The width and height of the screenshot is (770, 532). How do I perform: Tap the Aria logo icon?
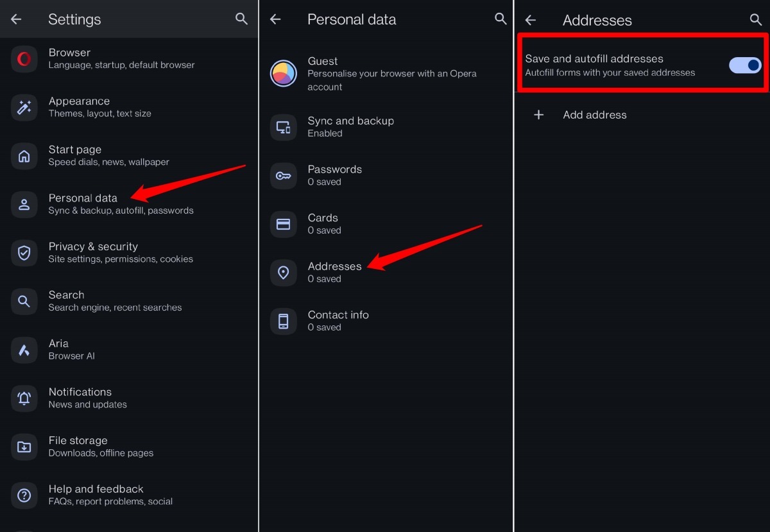24,350
